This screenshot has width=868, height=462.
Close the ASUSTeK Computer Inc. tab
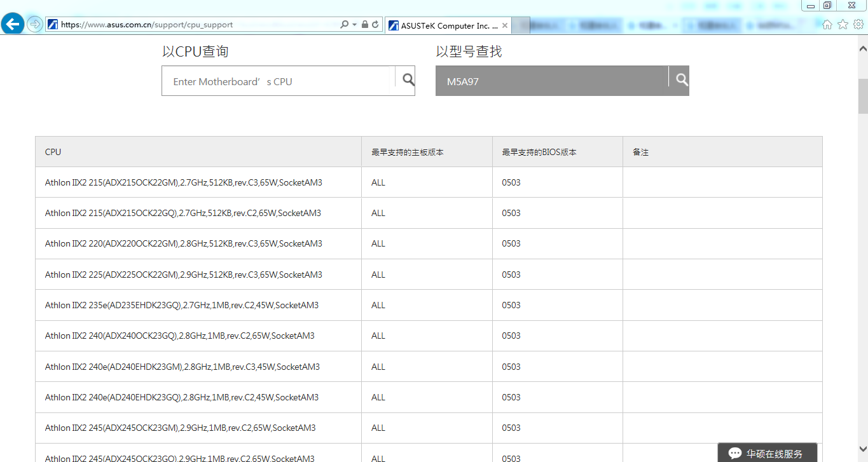tap(505, 25)
